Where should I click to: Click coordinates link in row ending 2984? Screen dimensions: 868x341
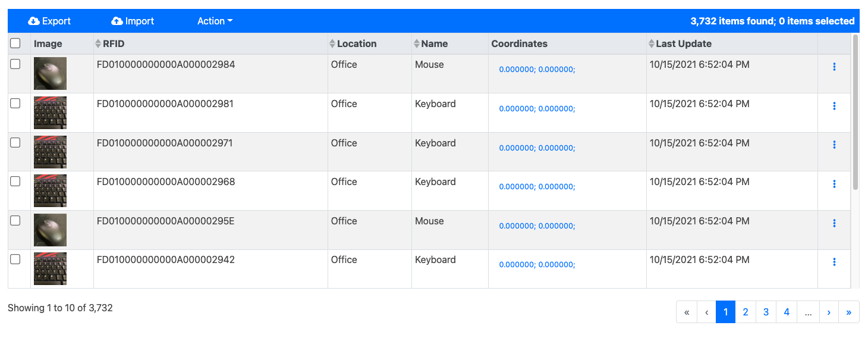coord(537,70)
